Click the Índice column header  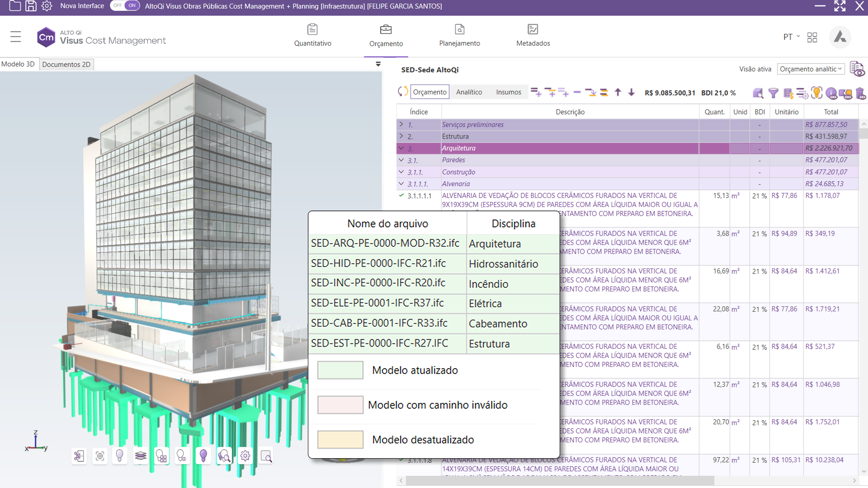point(419,112)
